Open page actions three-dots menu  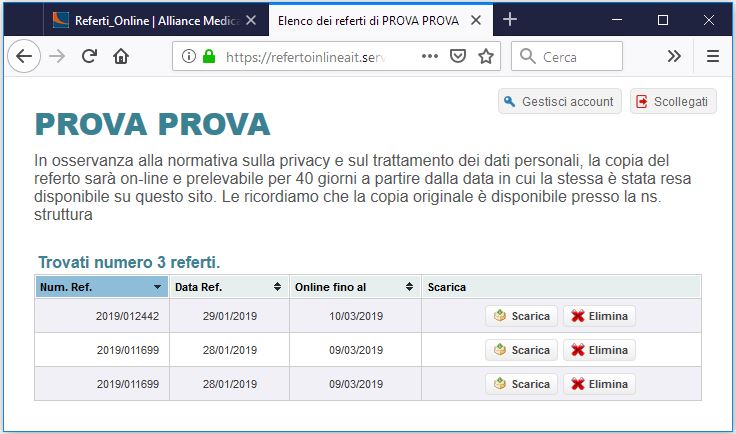coord(429,56)
